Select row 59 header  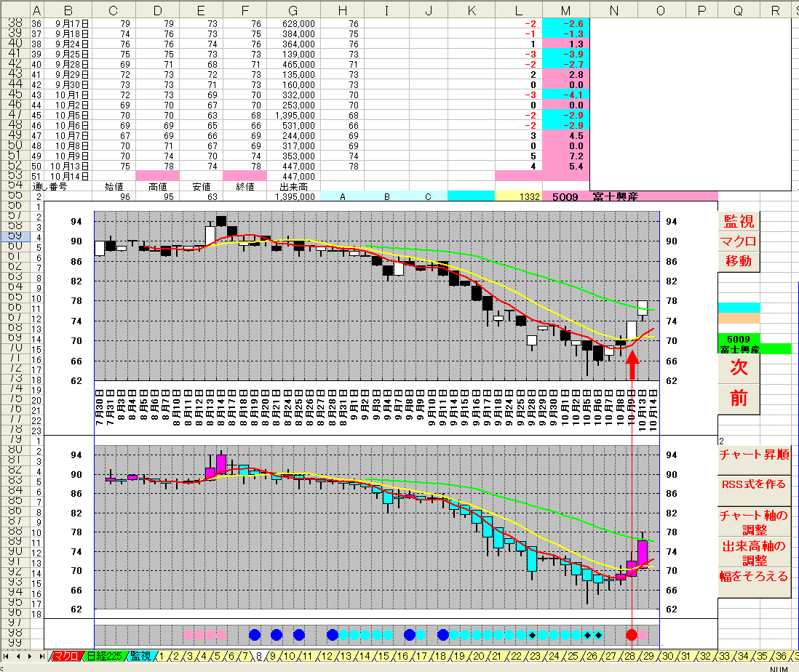pyautogui.click(x=15, y=236)
